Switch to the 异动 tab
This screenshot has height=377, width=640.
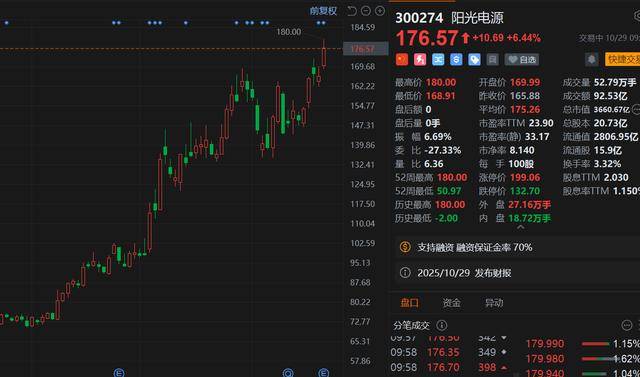pos(494,303)
